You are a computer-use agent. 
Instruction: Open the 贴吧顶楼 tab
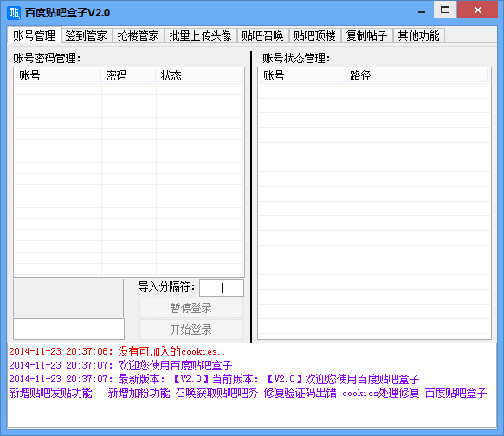click(x=315, y=35)
